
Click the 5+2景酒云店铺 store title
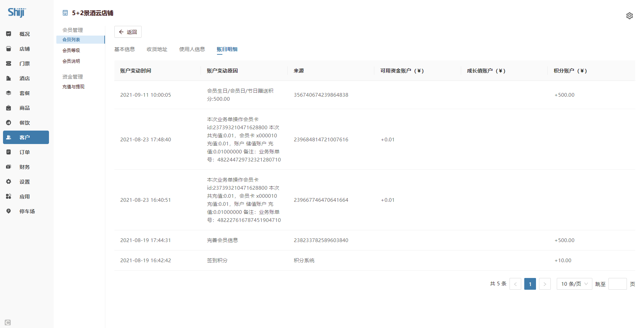(93, 13)
